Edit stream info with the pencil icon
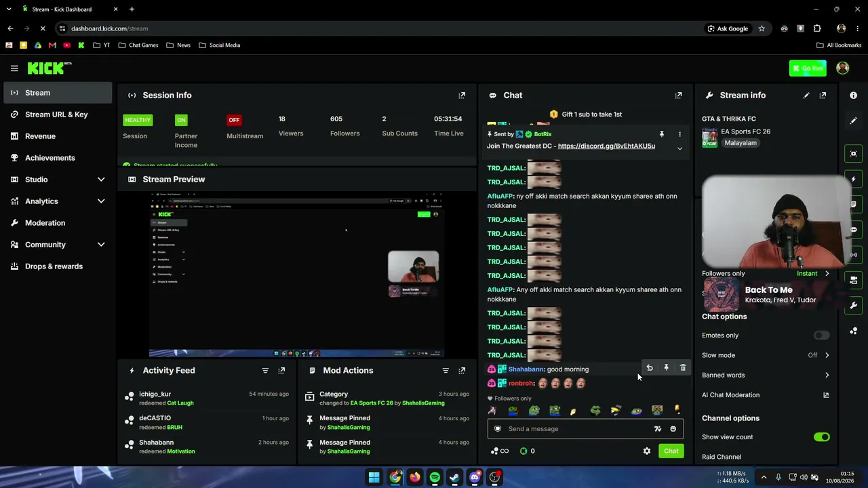The image size is (868, 488). tap(806, 96)
